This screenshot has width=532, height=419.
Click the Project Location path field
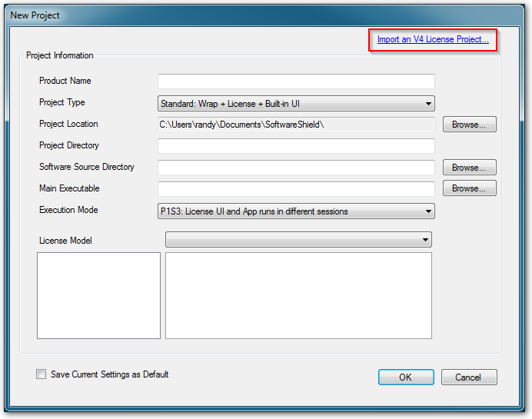296,125
